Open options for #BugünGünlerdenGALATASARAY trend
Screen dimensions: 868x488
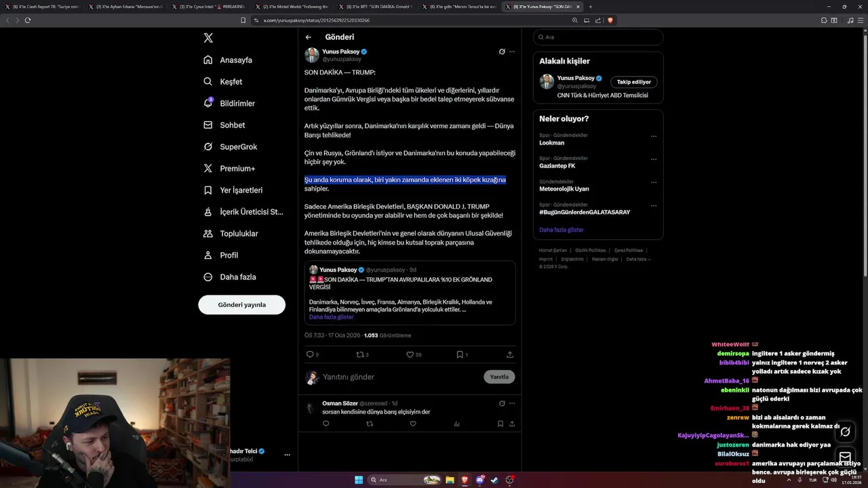pos(654,205)
